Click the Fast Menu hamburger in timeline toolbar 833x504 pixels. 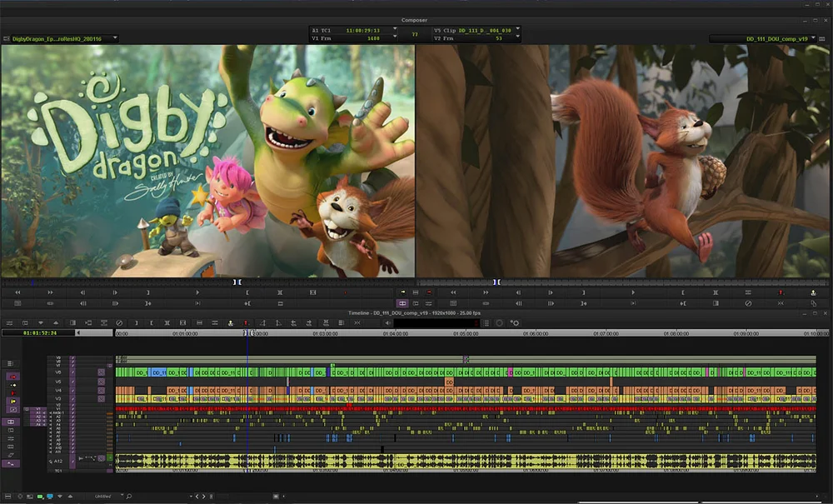(x=9, y=323)
